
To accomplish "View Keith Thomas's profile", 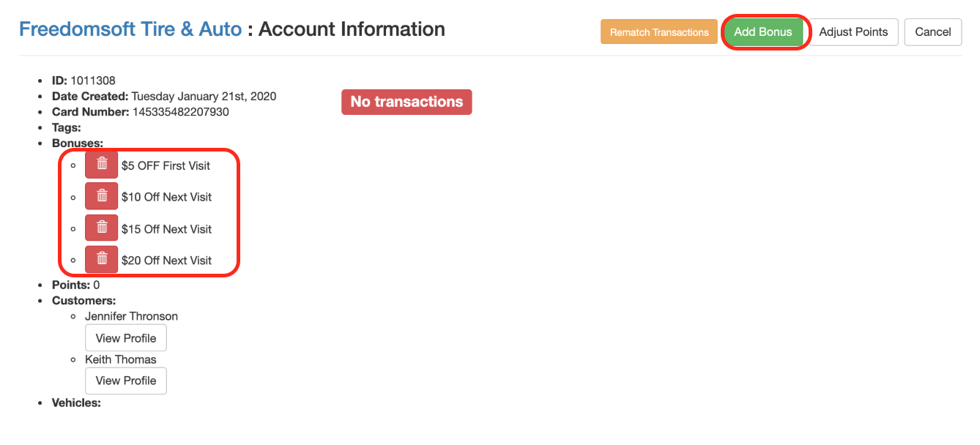I will point(126,381).
